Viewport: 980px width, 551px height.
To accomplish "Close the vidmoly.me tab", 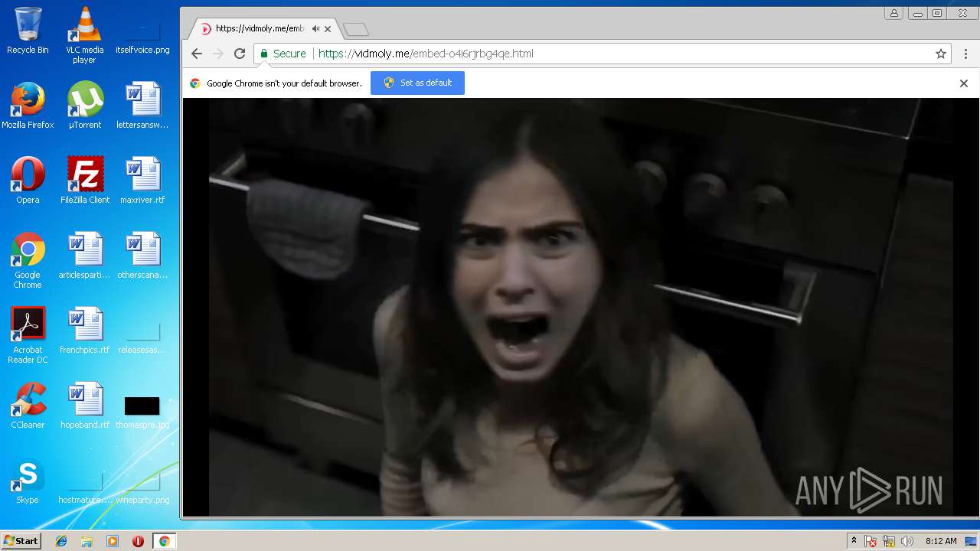I will click(x=328, y=29).
